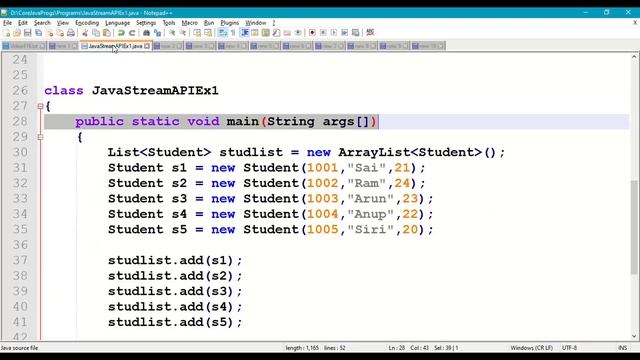Cut the selection with the scissors icon

[85, 33]
